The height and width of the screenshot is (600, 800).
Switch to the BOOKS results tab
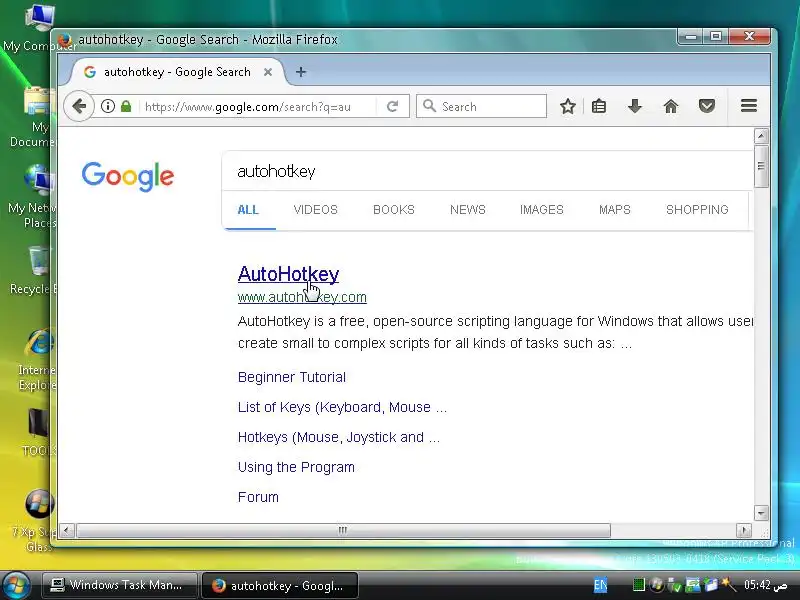coord(393,210)
